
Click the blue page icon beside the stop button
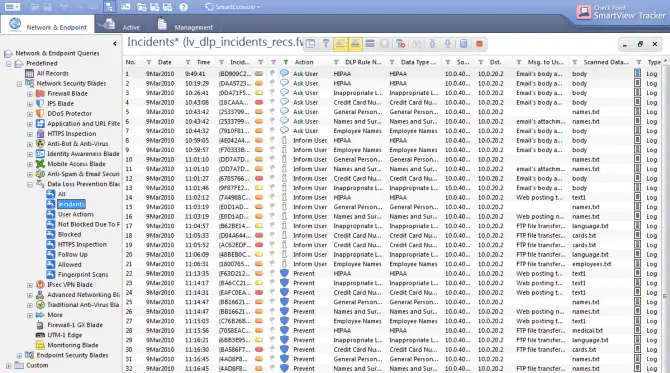tap(463, 44)
